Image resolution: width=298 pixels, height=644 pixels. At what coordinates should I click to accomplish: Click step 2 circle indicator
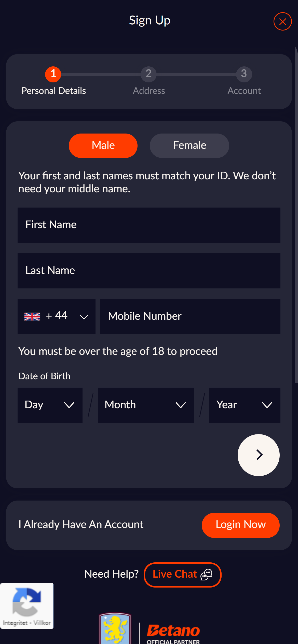tap(148, 74)
